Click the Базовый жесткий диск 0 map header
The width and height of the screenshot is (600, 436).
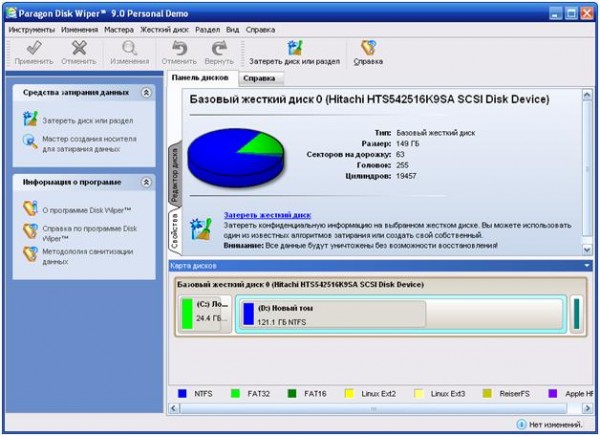pos(300,285)
